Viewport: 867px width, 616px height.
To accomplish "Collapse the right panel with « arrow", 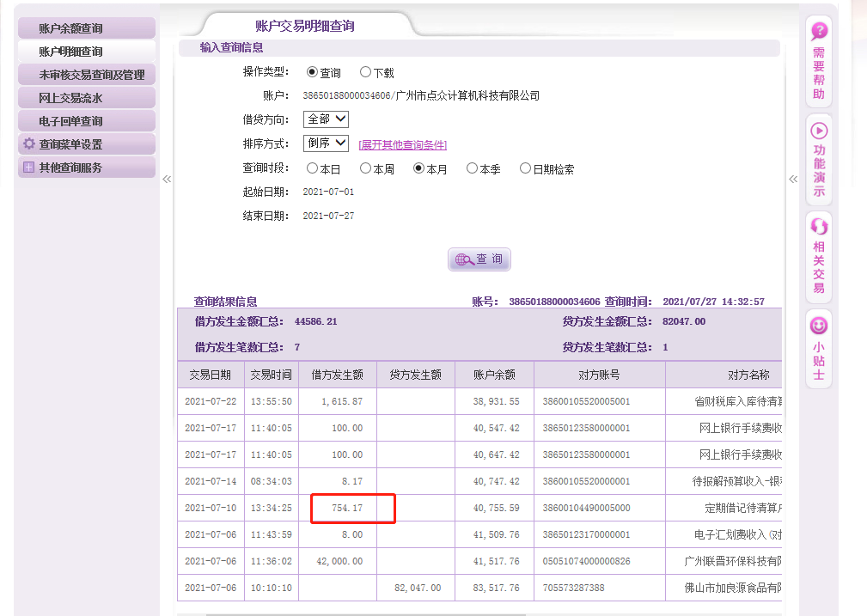I will (792, 179).
